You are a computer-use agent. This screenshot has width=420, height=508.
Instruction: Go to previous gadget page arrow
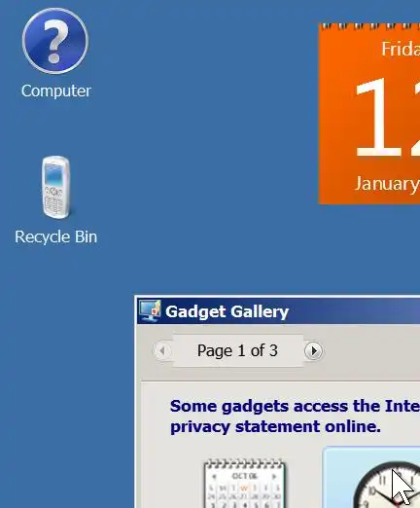point(162,350)
